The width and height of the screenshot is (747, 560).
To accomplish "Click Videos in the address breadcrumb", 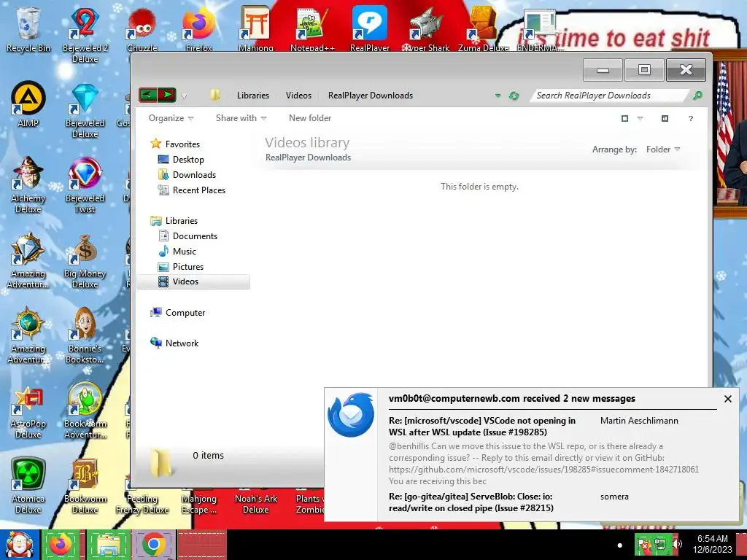I will click(298, 96).
